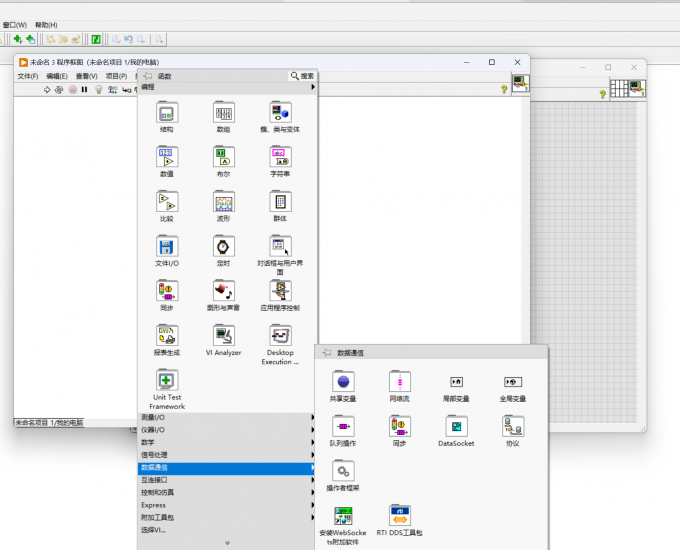Open the 协议 (Protocols) palette

pyautogui.click(x=513, y=426)
